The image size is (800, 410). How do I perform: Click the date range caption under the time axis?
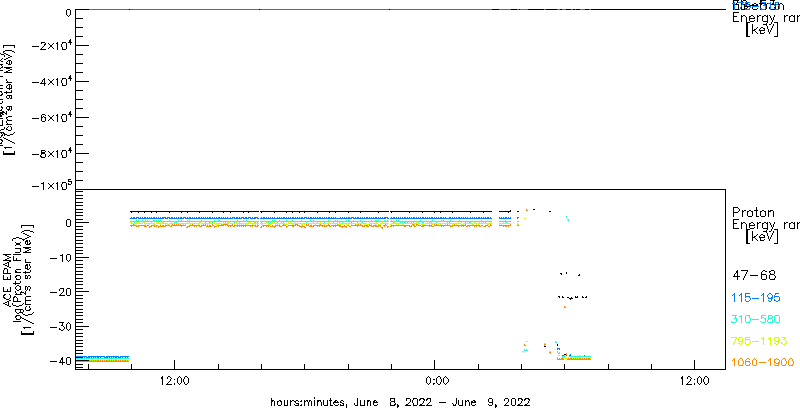pyautogui.click(x=400, y=402)
